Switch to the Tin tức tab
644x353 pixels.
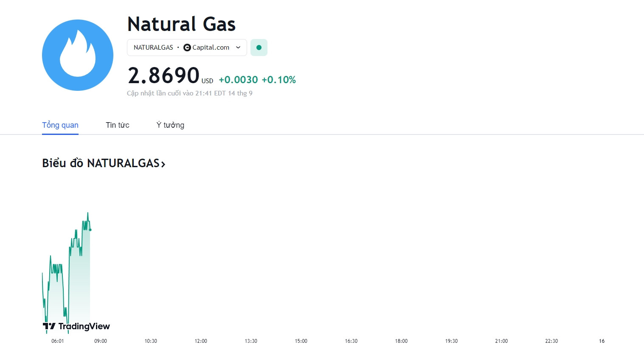point(118,125)
